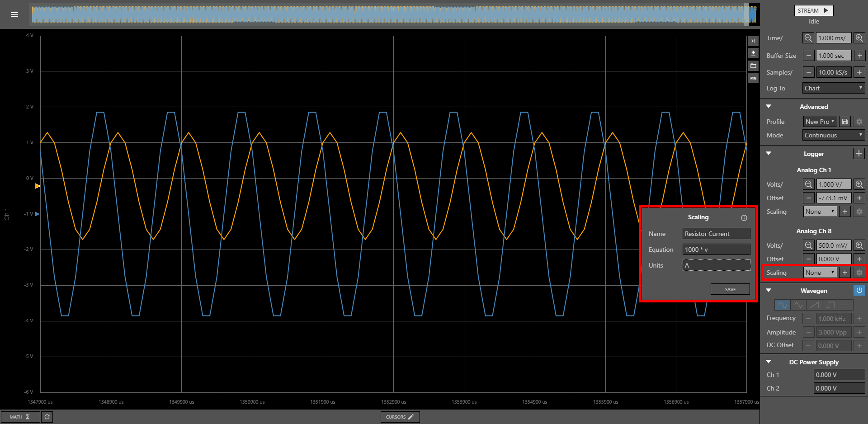Select the sawtooth waveform type
This screenshot has height=424, width=868.
tap(814, 305)
